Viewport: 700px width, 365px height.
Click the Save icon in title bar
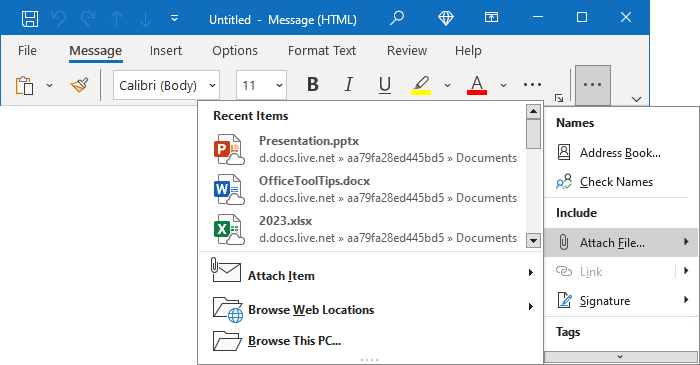coord(30,19)
